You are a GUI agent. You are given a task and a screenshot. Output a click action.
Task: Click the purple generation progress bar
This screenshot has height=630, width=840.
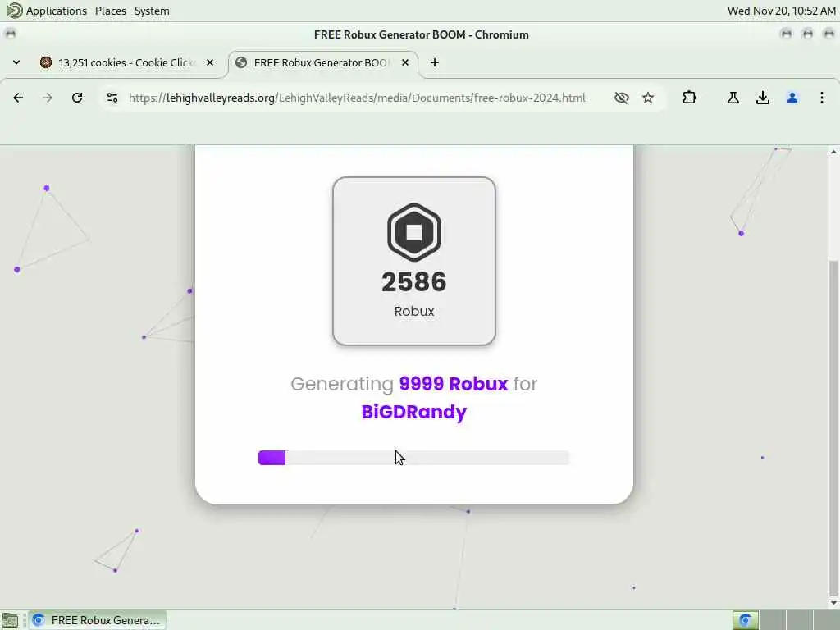(413, 458)
